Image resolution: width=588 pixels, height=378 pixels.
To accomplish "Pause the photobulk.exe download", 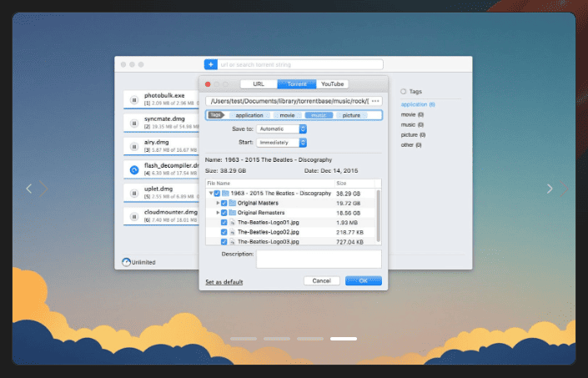I will pos(134,100).
